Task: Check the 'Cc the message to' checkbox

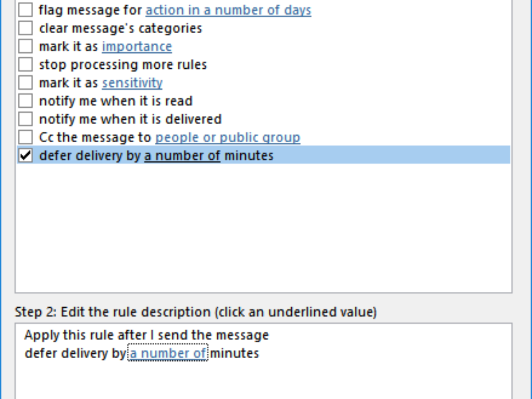Action: (25, 137)
